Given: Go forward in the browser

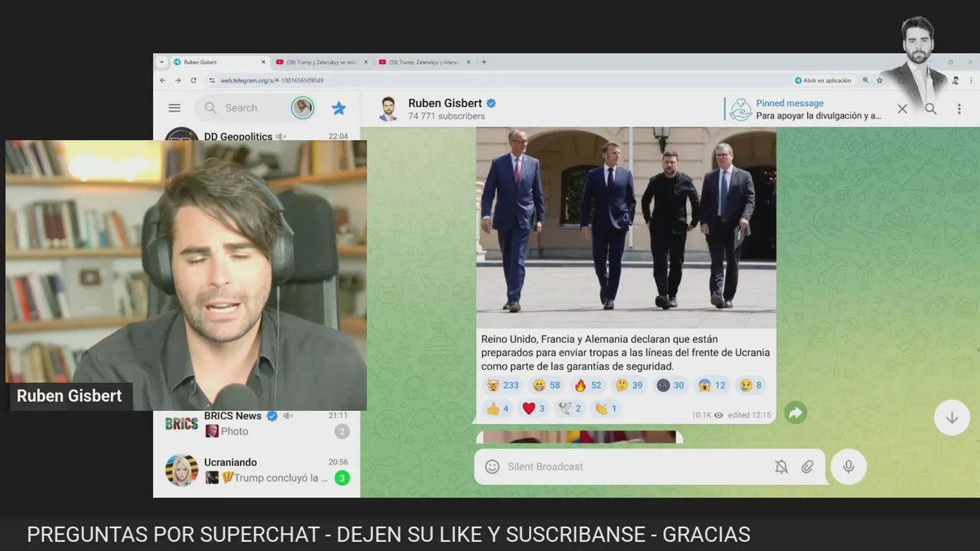Looking at the screenshot, I should point(178,80).
